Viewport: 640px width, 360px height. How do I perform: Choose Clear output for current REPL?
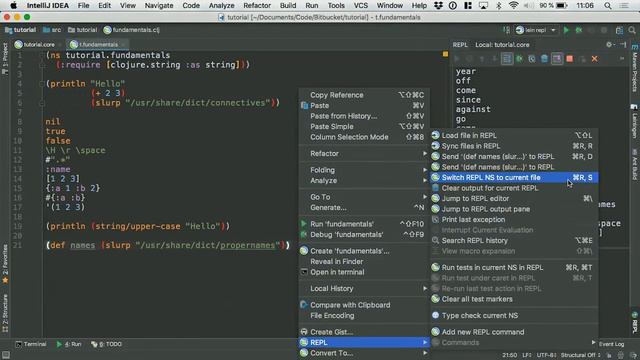(514, 188)
